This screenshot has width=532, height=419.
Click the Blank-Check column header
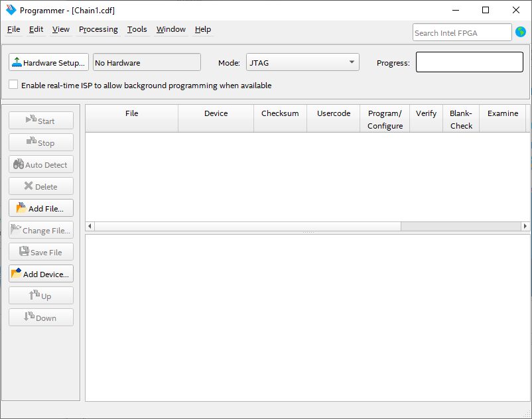pyautogui.click(x=461, y=118)
